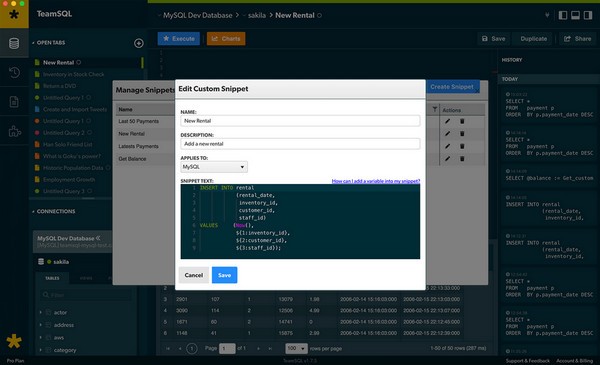This screenshot has width=600, height=365.
Task: Open the add variable help link
Action: click(376, 181)
